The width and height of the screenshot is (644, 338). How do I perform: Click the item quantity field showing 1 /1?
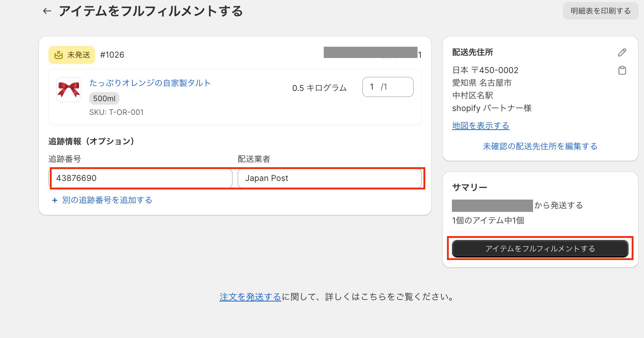[388, 87]
